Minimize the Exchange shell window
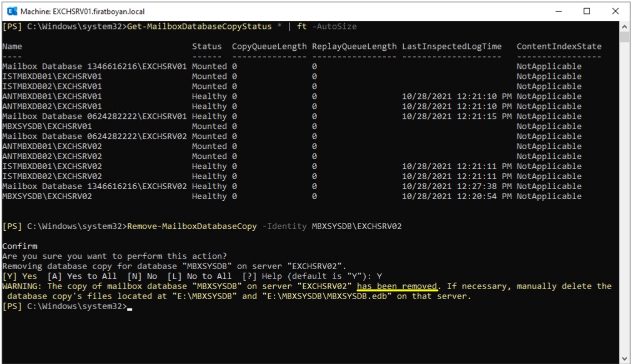Image resolution: width=632 pixels, height=364 pixels. click(559, 11)
